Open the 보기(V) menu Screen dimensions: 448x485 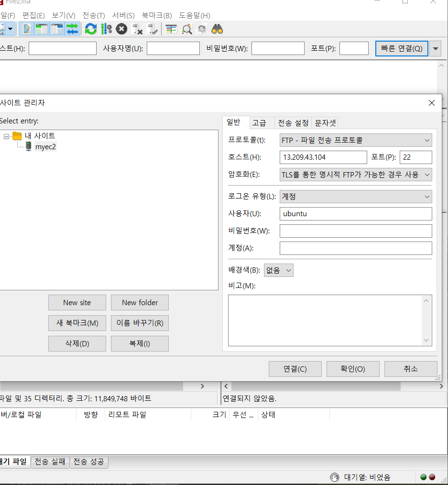64,15
